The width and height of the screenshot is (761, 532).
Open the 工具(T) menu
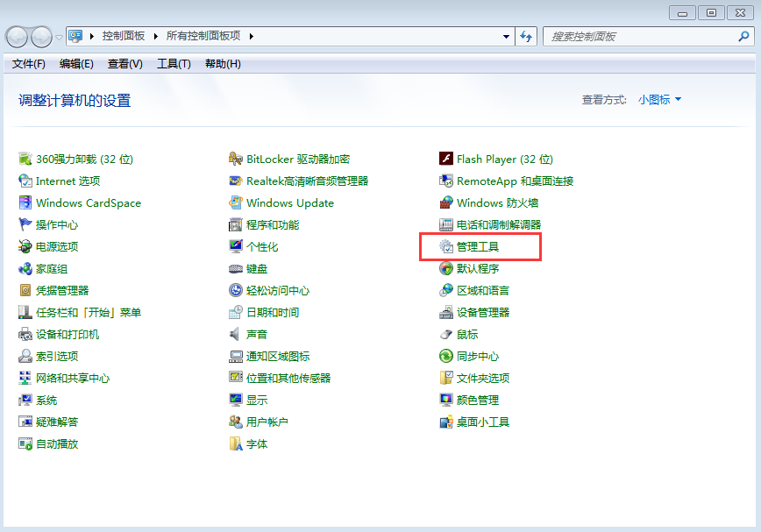click(174, 64)
